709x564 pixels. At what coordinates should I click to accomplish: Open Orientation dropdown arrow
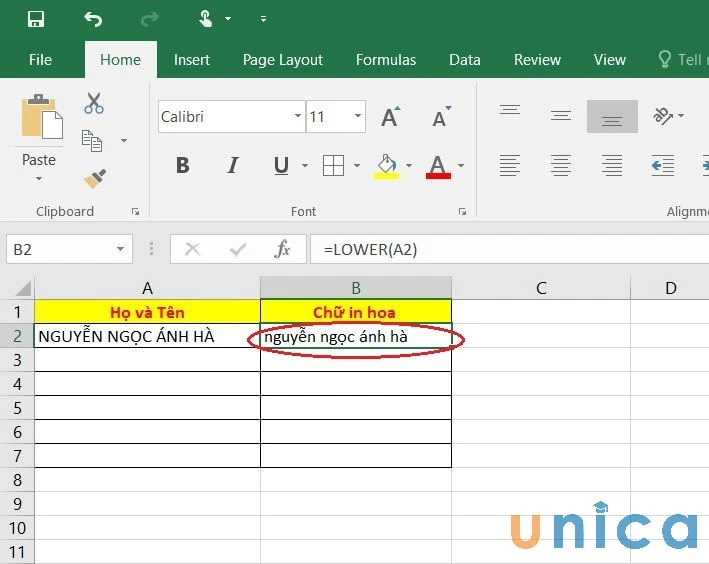click(681, 116)
